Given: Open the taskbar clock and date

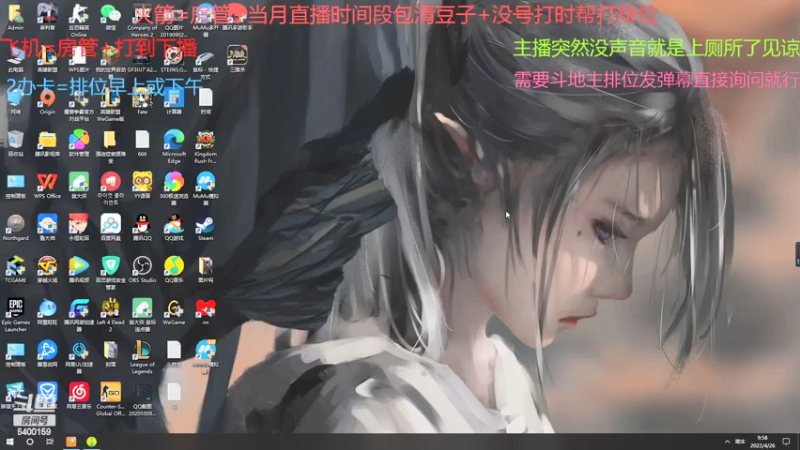Looking at the screenshot, I should click(x=763, y=441).
